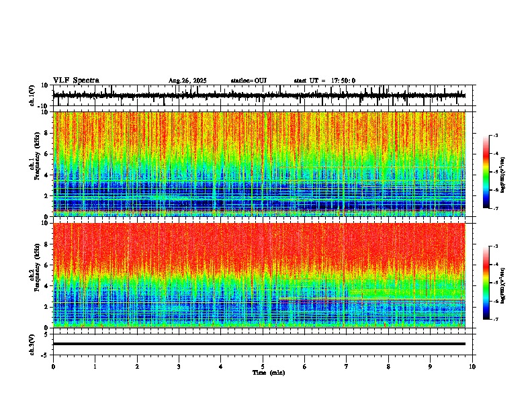Click the "VLF Spectra" title text

coord(76,81)
